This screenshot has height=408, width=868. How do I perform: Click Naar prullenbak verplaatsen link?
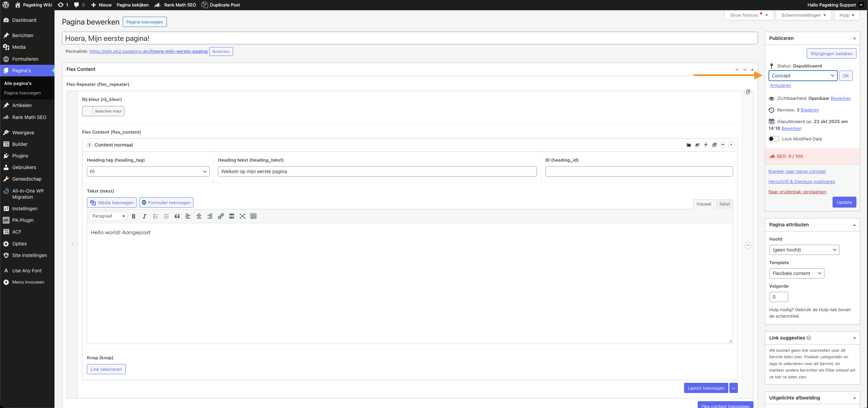coord(797,192)
